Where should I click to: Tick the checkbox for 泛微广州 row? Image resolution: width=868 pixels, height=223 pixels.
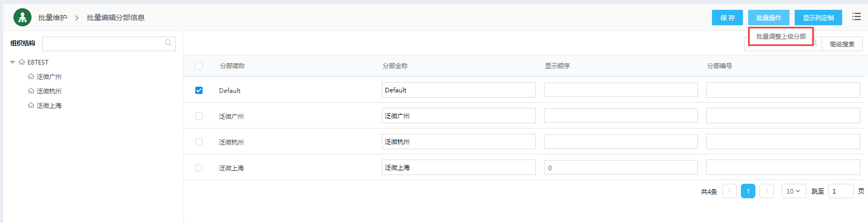(199, 116)
